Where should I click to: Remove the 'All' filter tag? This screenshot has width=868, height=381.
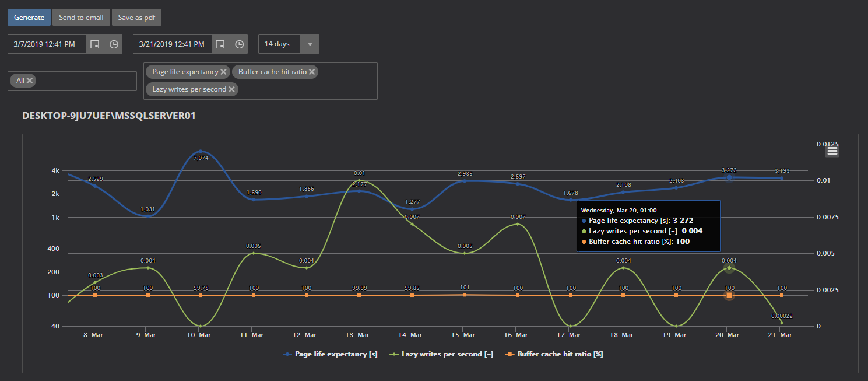(x=30, y=81)
